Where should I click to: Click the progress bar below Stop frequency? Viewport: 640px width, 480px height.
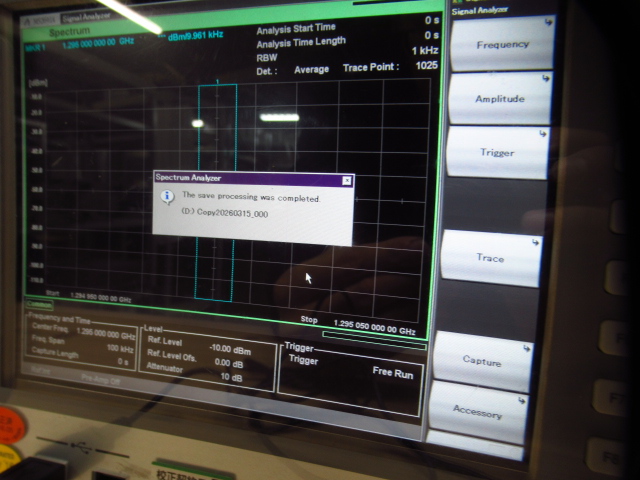pos(373,335)
